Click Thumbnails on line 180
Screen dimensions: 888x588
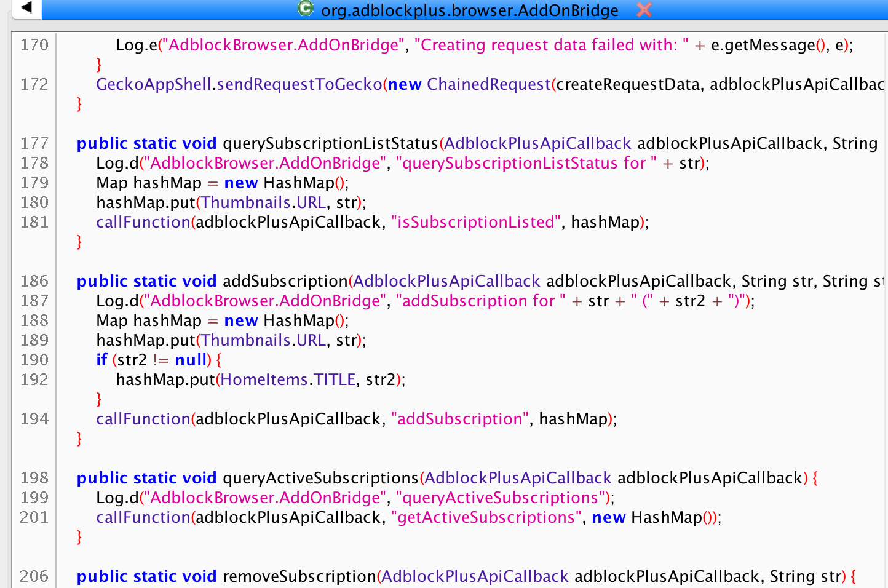246,202
